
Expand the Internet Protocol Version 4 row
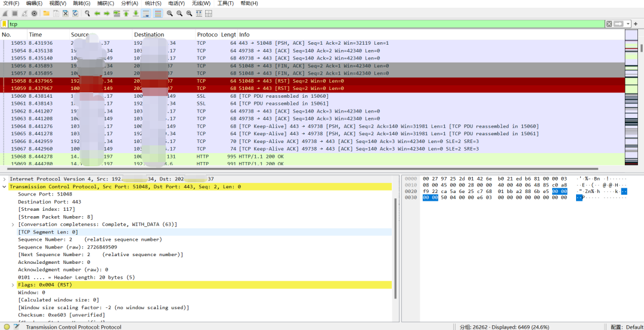[5, 179]
